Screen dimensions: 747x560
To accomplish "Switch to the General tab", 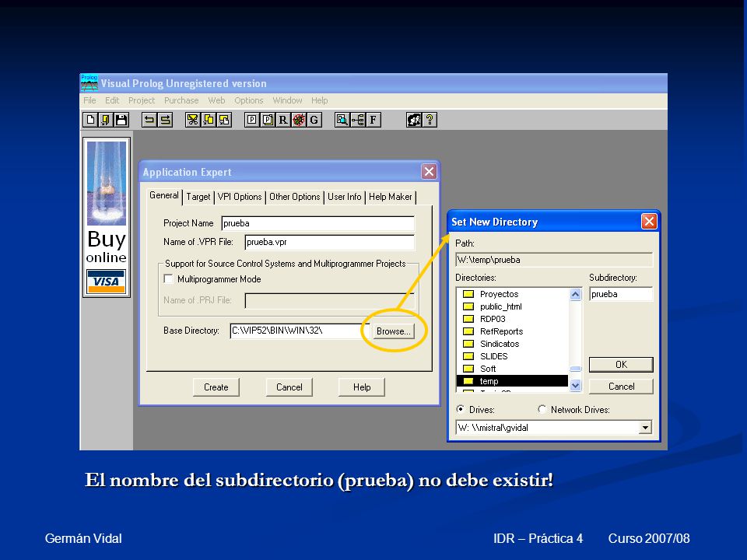I will coord(164,195).
